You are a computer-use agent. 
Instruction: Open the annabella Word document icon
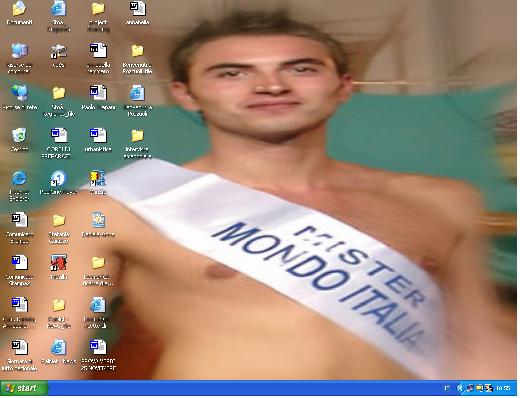pos(137,9)
